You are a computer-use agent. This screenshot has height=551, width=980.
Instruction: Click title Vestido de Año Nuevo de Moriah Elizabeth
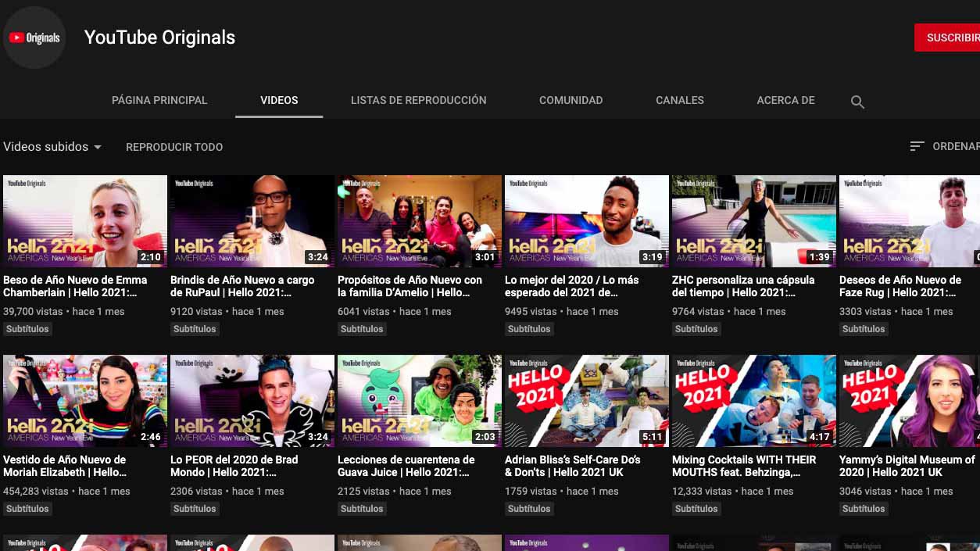[65, 466]
